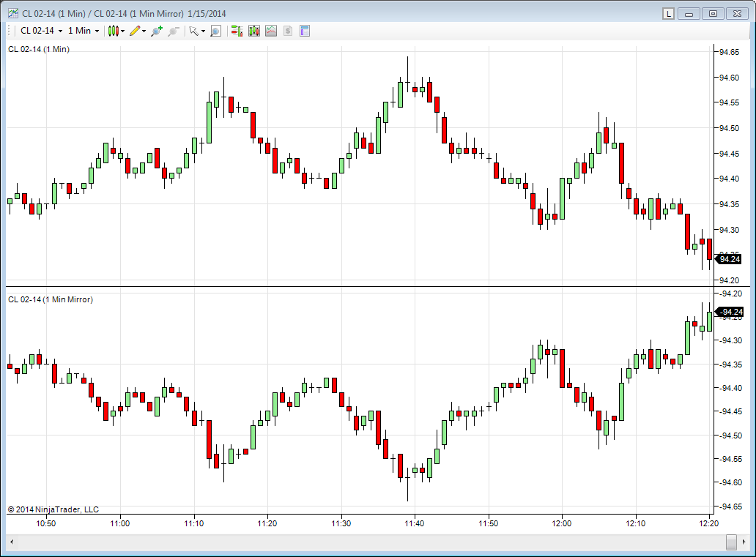This screenshot has height=557, width=756.
Task: Click the dollar sign order icon
Action: tap(287, 31)
